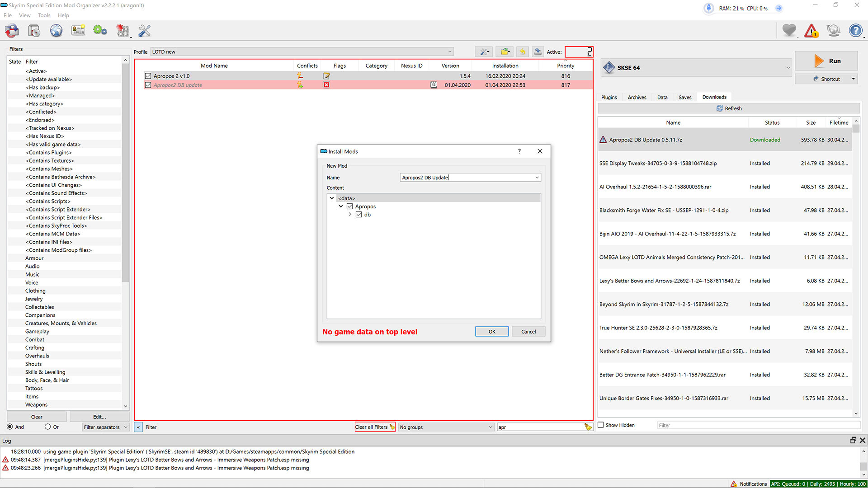Screen dimensions: 868x488
Task: Select the And radio button
Action: pos(10,427)
